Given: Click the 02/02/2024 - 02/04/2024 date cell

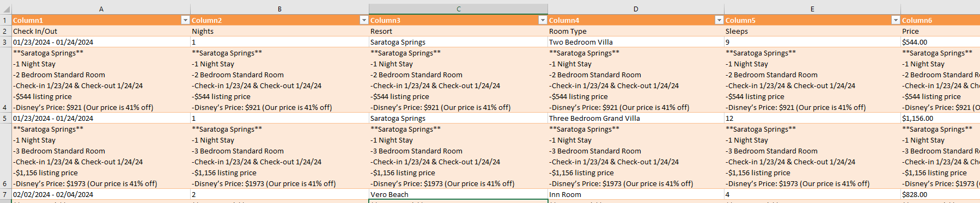Looking at the screenshot, I should [x=101, y=194].
